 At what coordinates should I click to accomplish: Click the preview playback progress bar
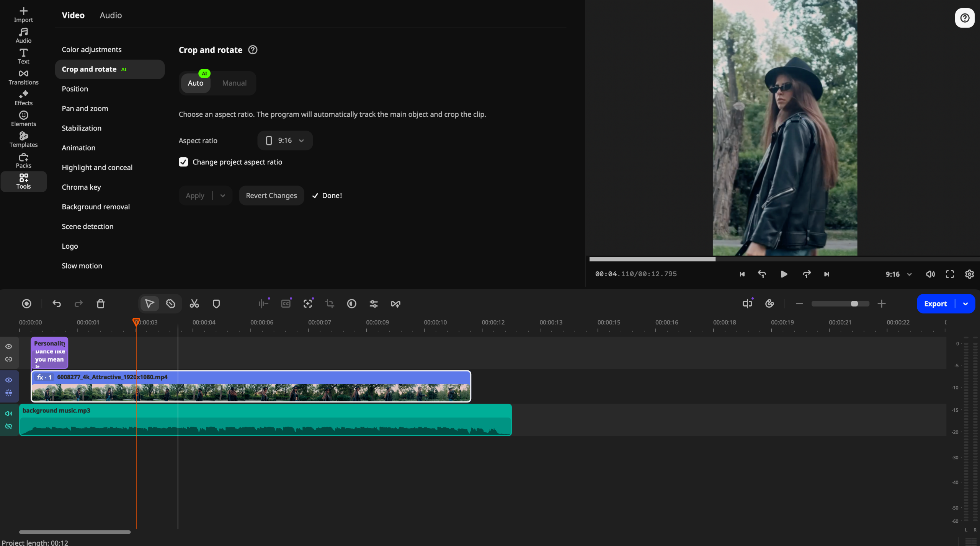coord(784,259)
